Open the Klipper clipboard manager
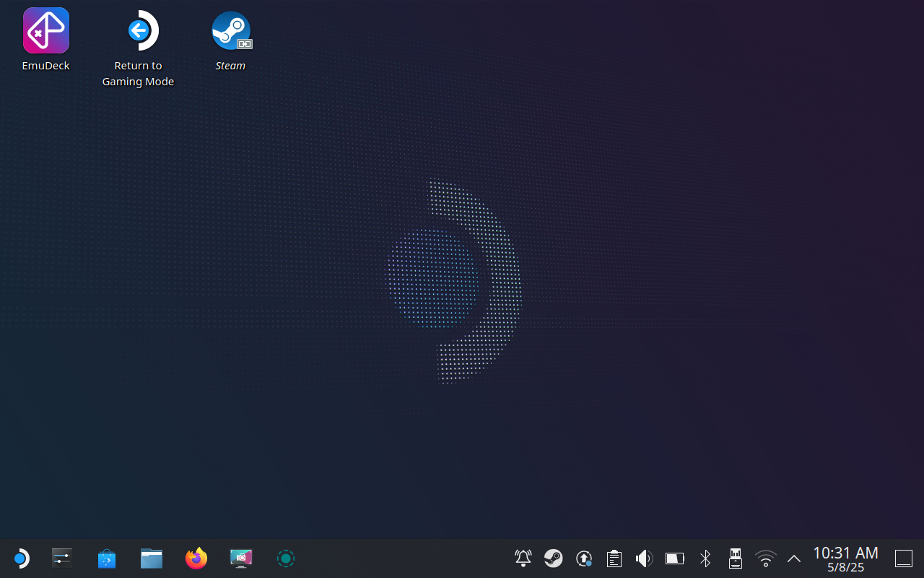This screenshot has height=578, width=924. [x=614, y=558]
